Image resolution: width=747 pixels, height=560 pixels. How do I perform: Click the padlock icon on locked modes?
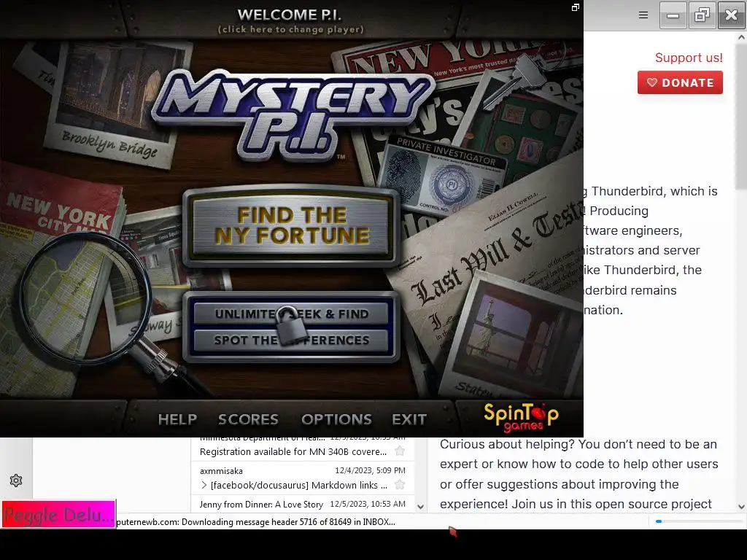pyautogui.click(x=291, y=325)
